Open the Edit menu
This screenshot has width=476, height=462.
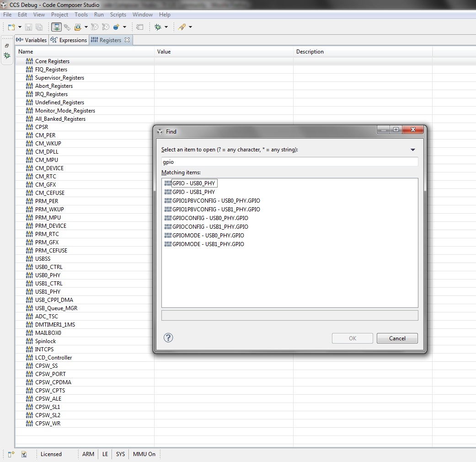pos(22,15)
